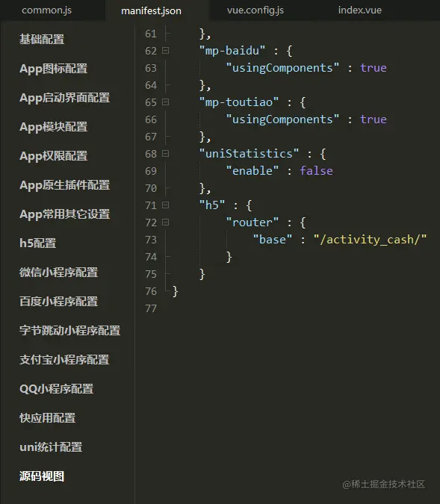
Task: Switch to the index.vue tab
Action: point(359,10)
